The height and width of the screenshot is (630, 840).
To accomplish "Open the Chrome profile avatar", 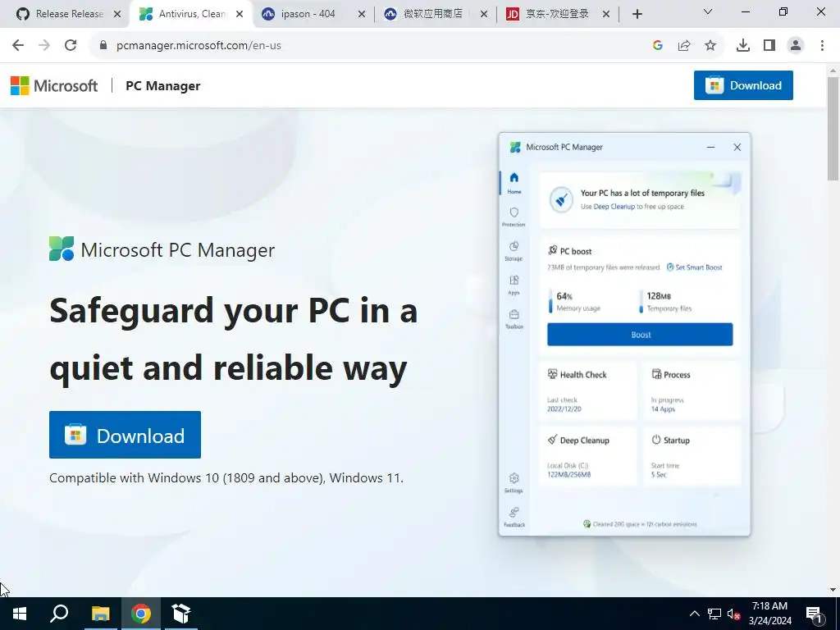I will coord(796,46).
